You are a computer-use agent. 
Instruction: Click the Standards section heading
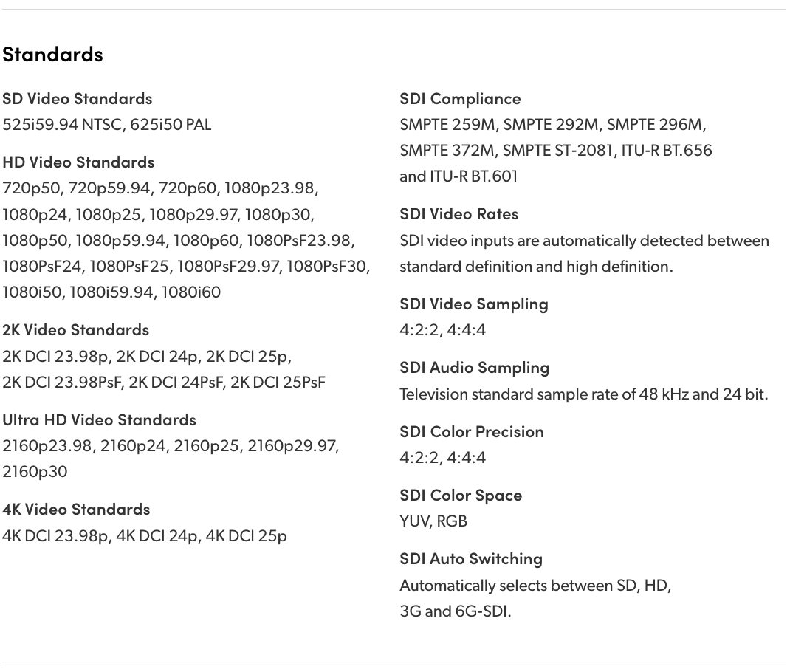[x=52, y=54]
